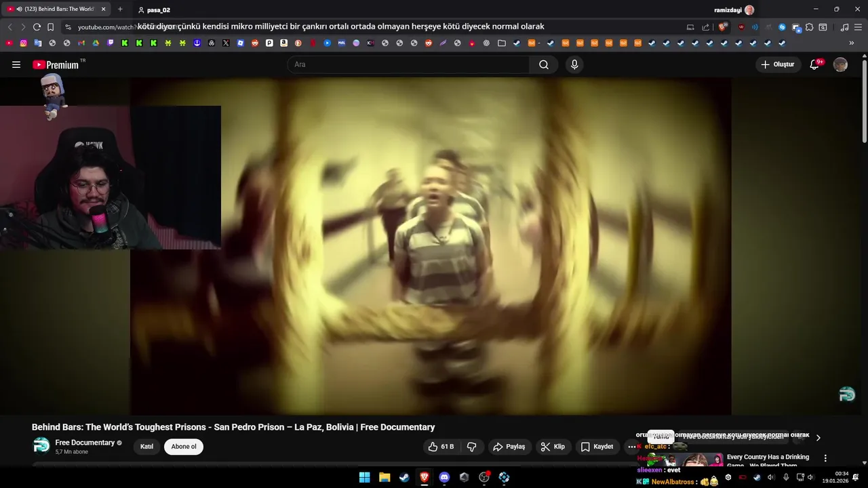Open the Free Documentary channel name link

85,443
